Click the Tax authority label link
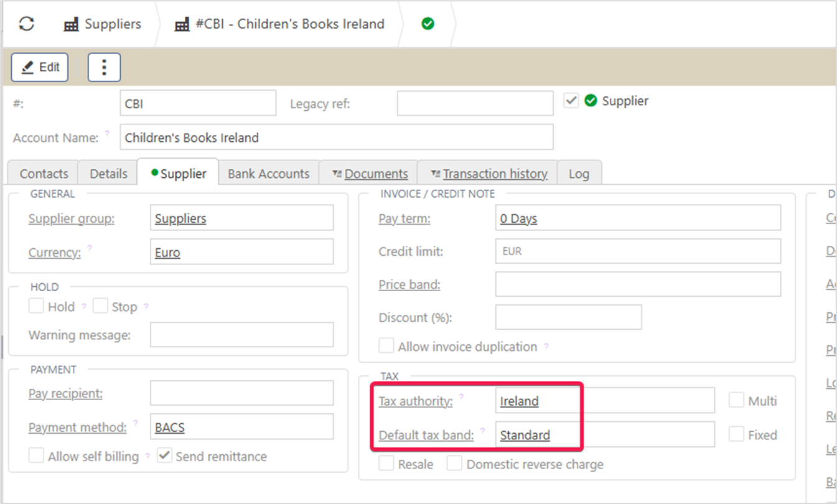 416,401
